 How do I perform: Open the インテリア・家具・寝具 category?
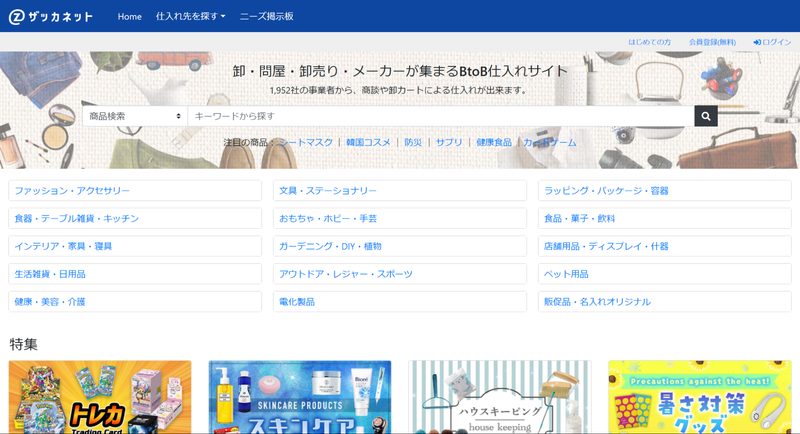point(135,246)
